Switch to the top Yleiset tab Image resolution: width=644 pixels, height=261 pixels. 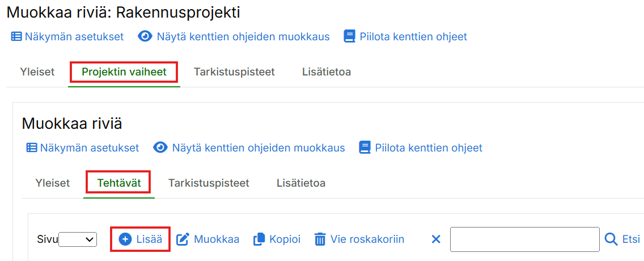(x=37, y=72)
